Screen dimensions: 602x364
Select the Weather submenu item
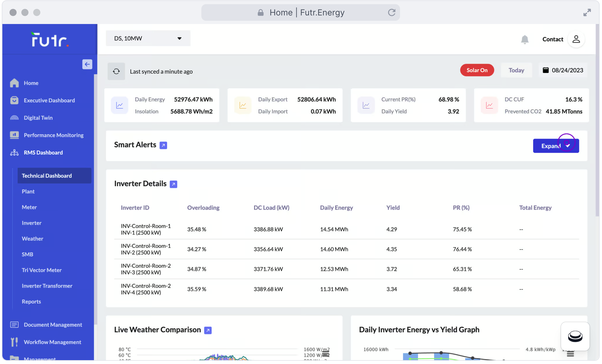tap(32, 239)
